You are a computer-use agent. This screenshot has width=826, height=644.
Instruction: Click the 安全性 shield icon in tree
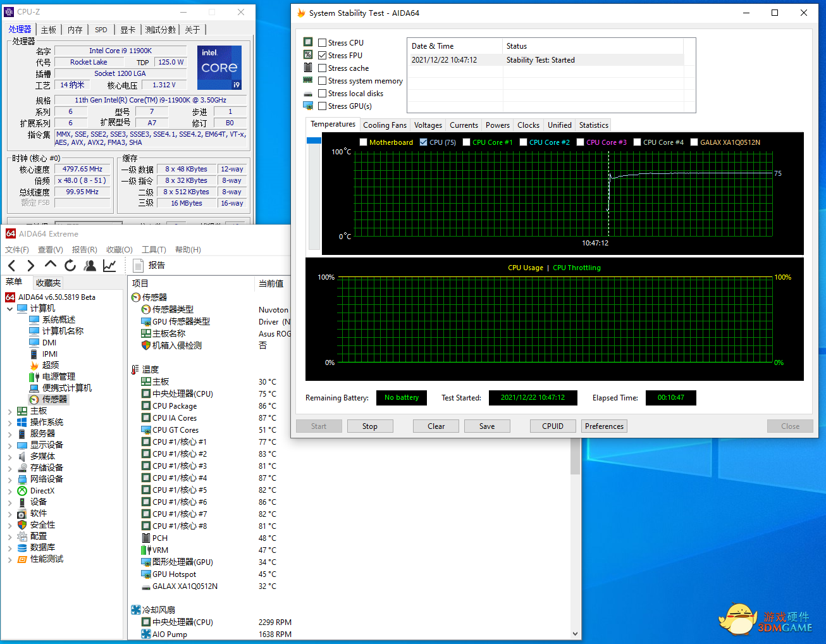coord(22,525)
